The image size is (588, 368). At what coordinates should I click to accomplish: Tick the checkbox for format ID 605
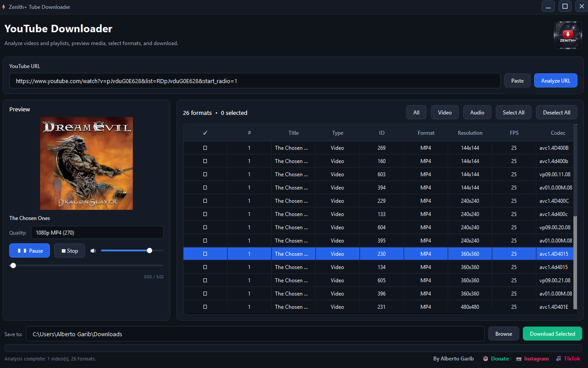pos(205,281)
